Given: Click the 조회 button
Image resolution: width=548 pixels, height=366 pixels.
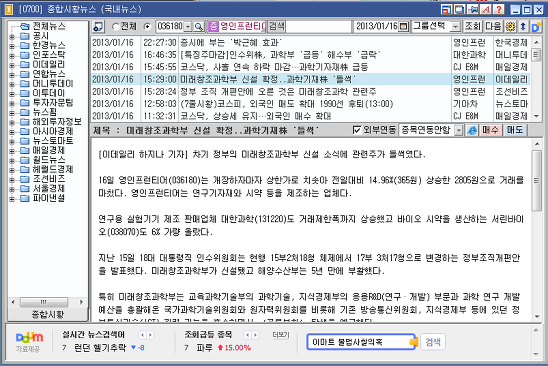Looking at the screenshot, I should (x=473, y=27).
